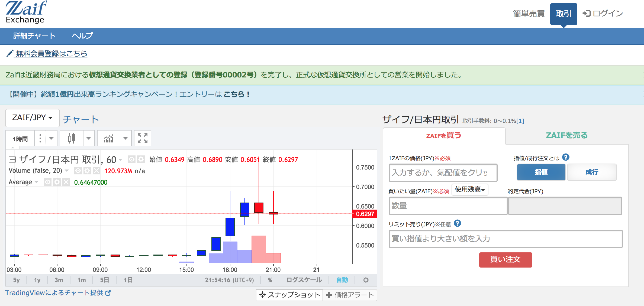Set chart range to 1m
This screenshot has height=306, width=644.
82,280
